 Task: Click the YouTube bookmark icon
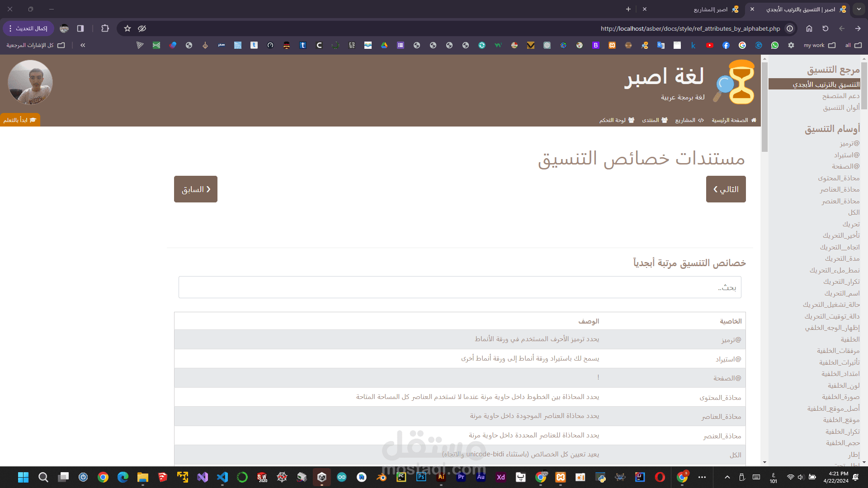pos(709,45)
